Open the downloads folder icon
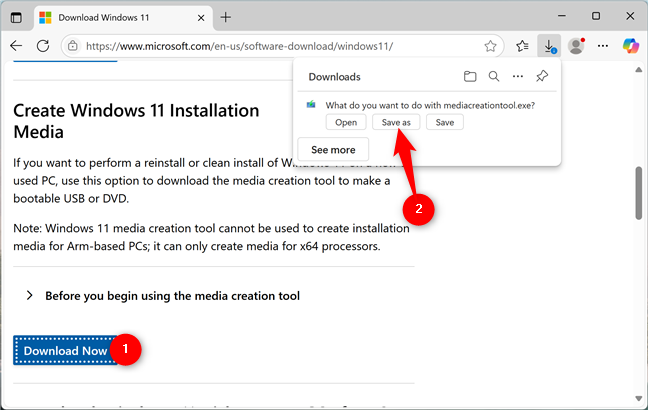 tap(470, 76)
